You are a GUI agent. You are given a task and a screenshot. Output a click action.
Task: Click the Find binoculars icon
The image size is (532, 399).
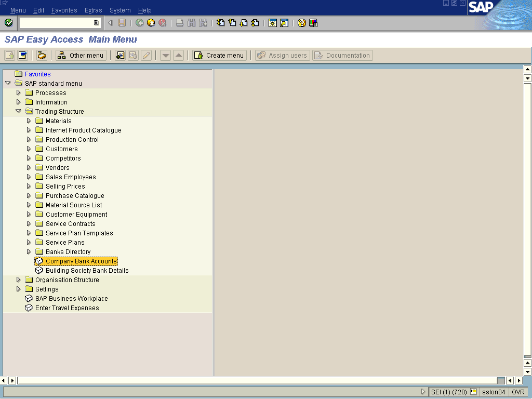191,23
